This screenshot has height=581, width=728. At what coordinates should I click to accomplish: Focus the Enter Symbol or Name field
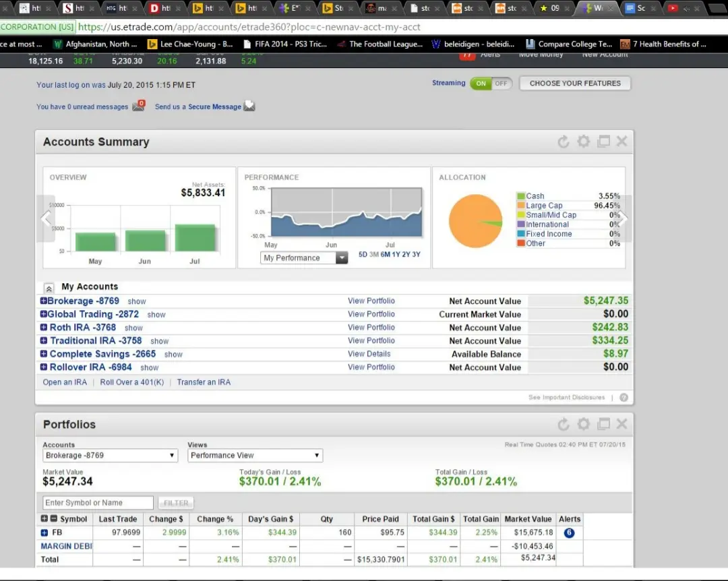98,503
